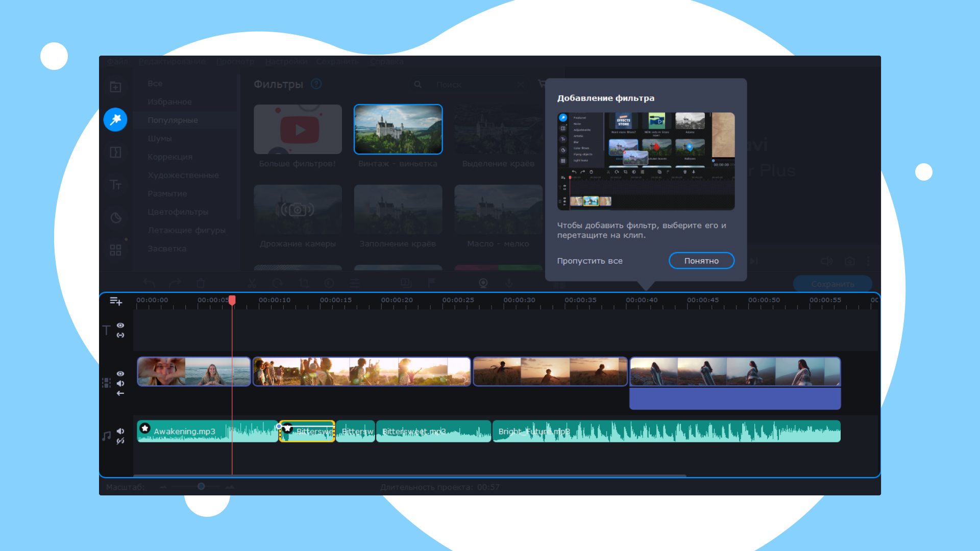Click the microphone record audio icon
980x551 pixels.
click(509, 283)
